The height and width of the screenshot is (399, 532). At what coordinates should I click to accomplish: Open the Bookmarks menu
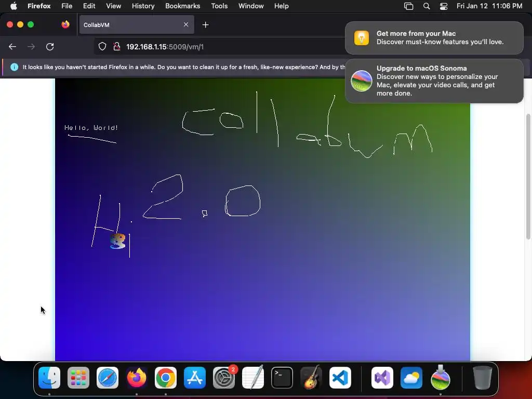182,6
